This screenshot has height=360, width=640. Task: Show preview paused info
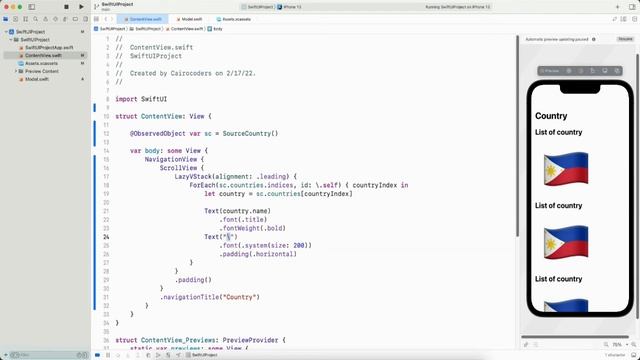click(594, 39)
